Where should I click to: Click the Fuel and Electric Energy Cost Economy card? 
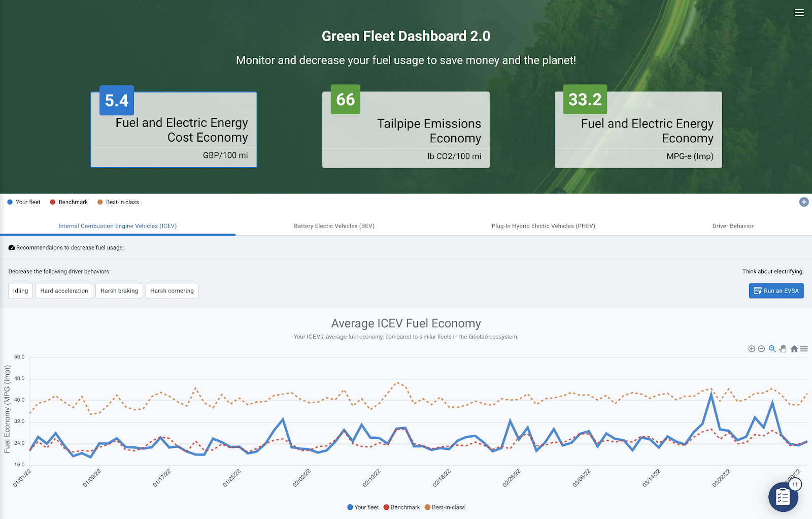click(174, 129)
